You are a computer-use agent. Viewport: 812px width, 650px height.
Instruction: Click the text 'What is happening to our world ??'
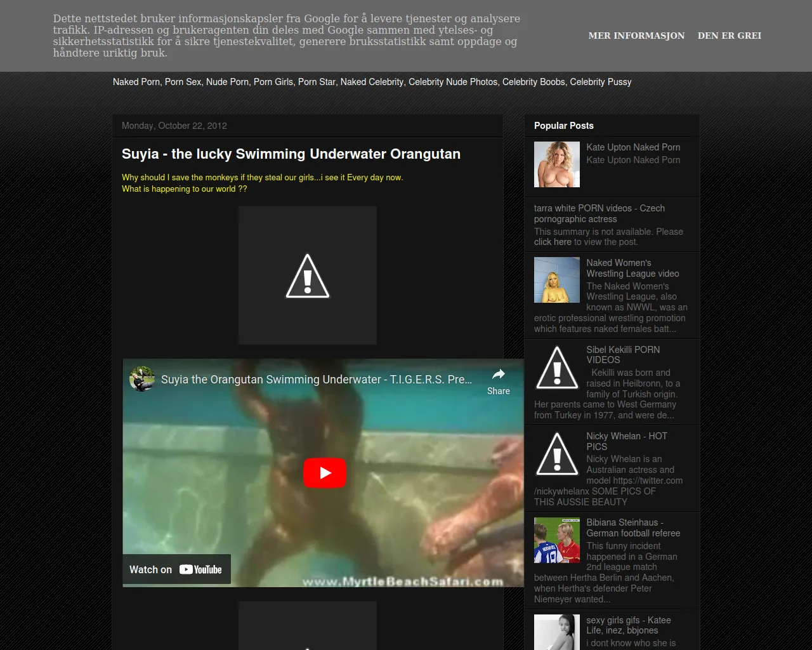(x=185, y=189)
